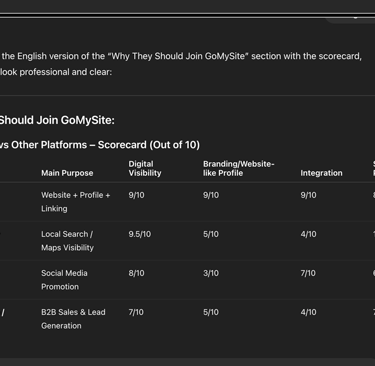Image resolution: width=375 pixels, height=366 pixels.
Task: Click the 'Social Media Promotion' cell
Action: (64, 280)
